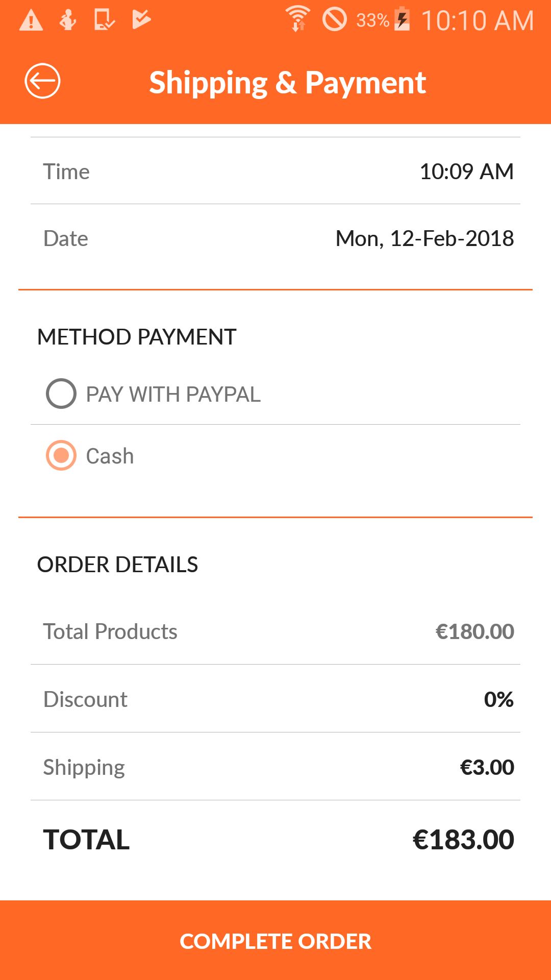Tap the Wi-Fi signal status icon

click(298, 19)
